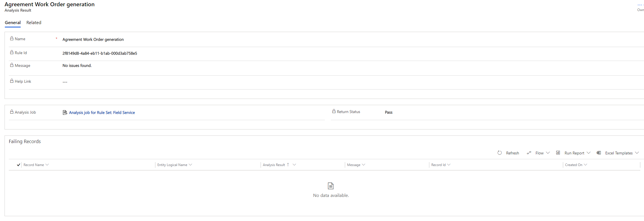Expand the Run Report dropdown chevron

pyautogui.click(x=589, y=153)
